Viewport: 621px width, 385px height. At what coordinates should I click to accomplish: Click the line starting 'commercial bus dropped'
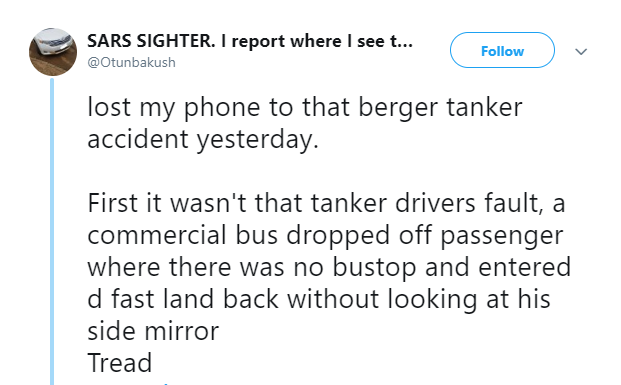tap(325, 235)
